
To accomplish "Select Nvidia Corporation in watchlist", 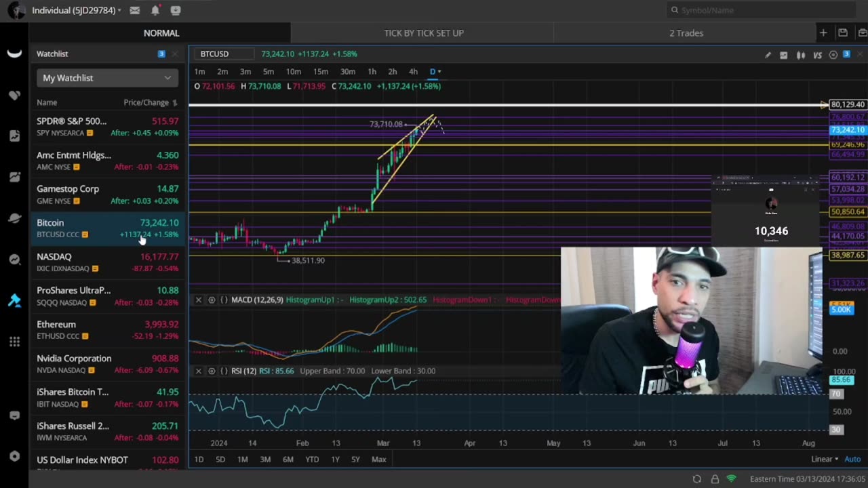I will point(107,364).
